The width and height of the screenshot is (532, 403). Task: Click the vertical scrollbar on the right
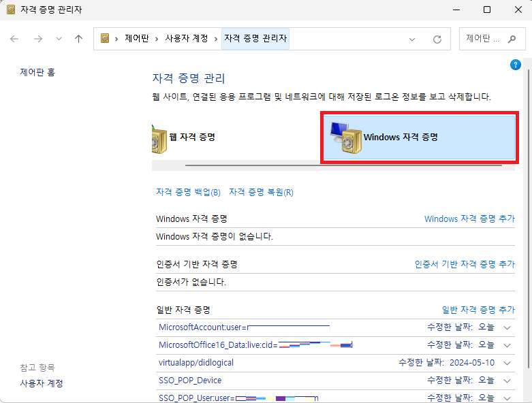(x=529, y=219)
